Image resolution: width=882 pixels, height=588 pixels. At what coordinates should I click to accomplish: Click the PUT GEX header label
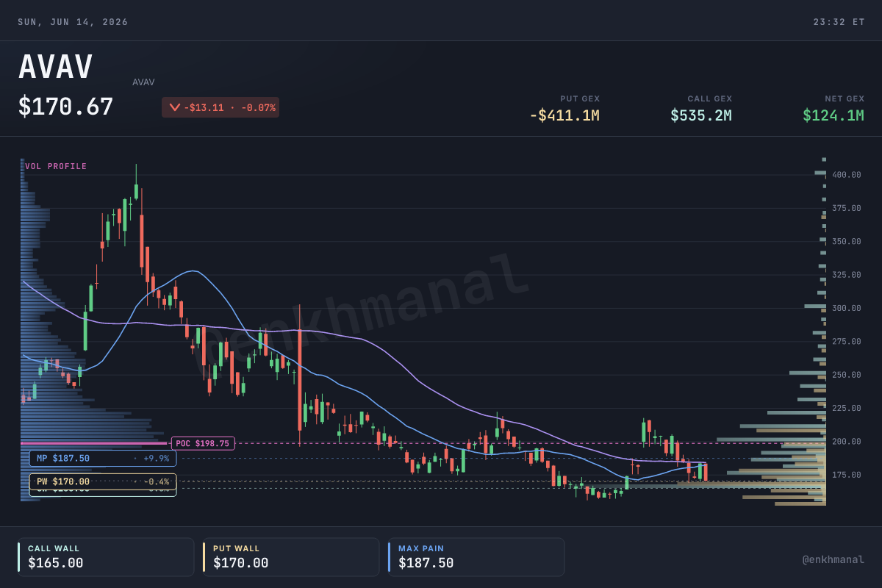580,98
